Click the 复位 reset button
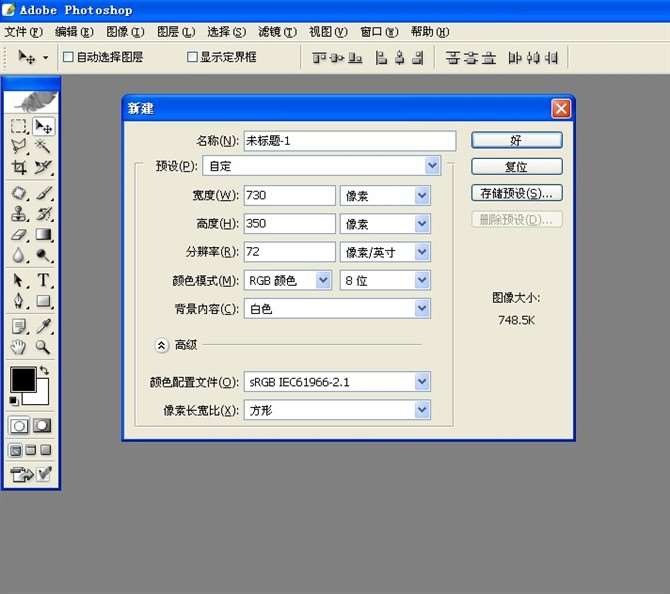 pos(517,167)
